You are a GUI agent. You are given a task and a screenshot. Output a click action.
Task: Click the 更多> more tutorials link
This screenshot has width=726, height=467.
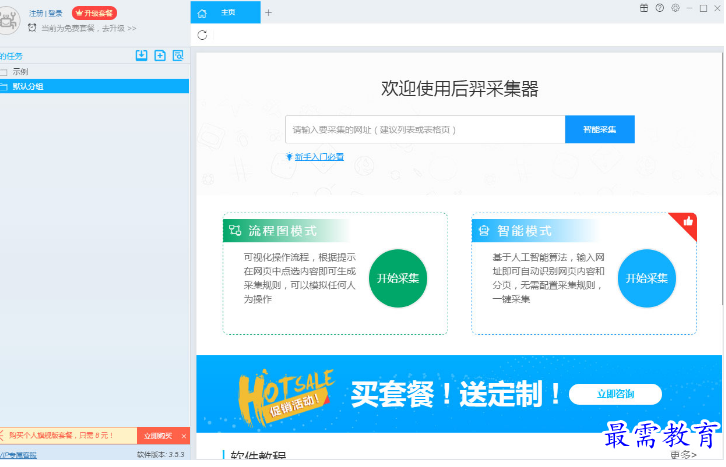point(683,455)
